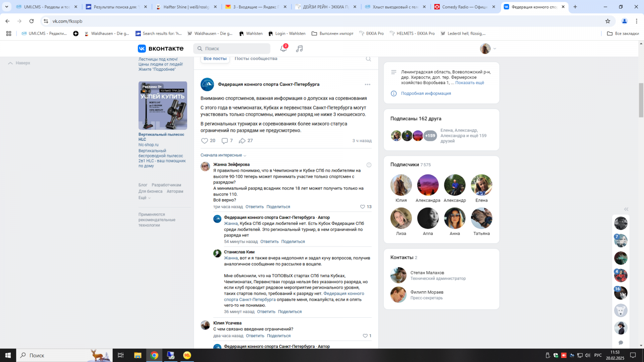Viewport: 644px width, 362px height.
Task: Switch to the Comedy Radio browser tab
Action: pyautogui.click(x=465, y=7)
